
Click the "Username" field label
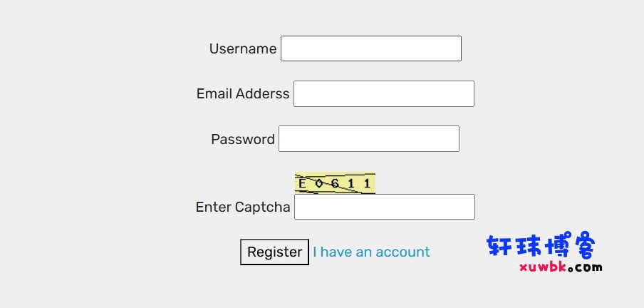pos(243,48)
